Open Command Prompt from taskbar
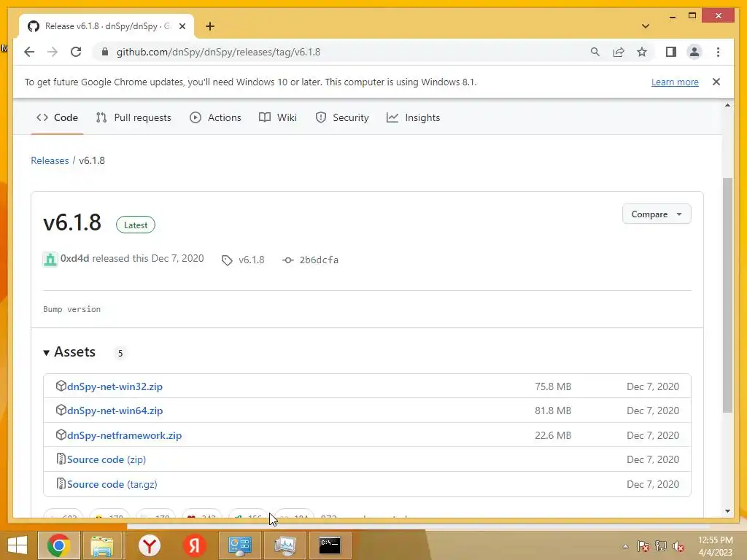 pyautogui.click(x=330, y=545)
